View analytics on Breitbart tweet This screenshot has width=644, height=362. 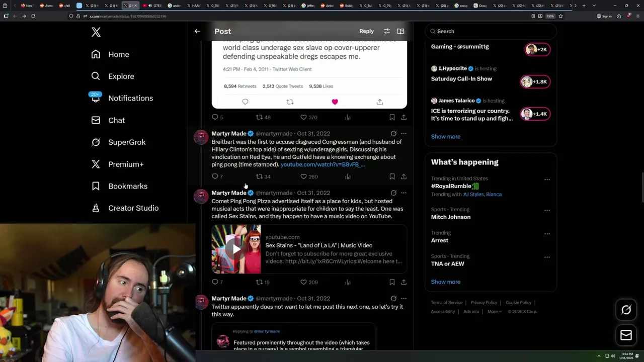pyautogui.click(x=348, y=176)
